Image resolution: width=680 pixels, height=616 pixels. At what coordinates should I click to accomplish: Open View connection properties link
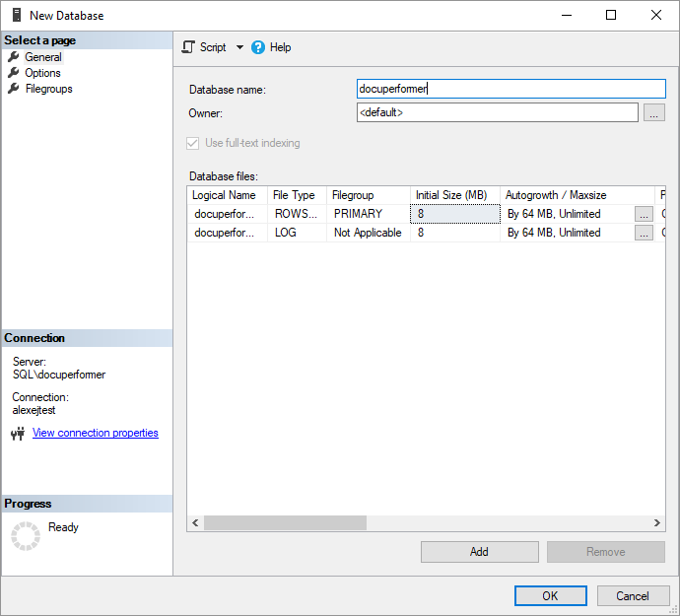click(x=95, y=434)
